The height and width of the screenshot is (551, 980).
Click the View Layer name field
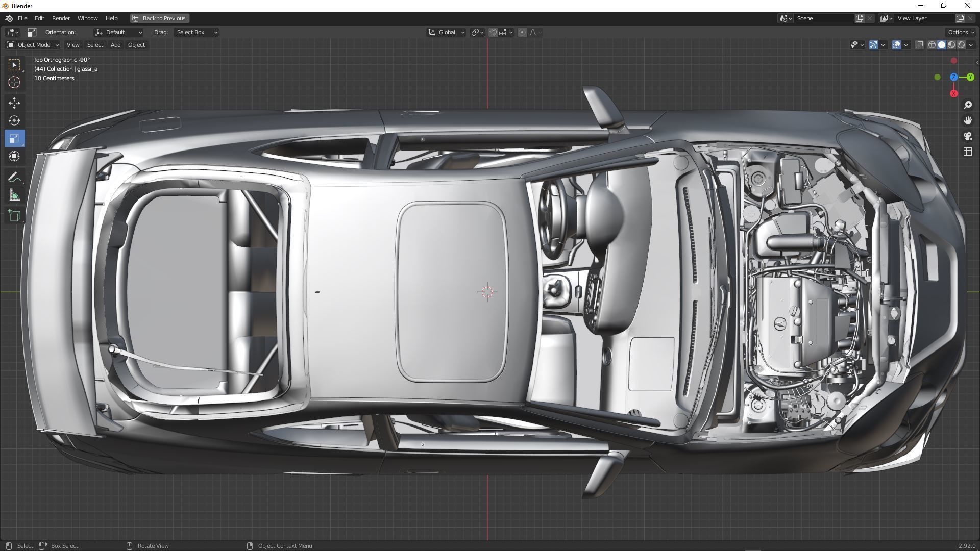pyautogui.click(x=925, y=18)
